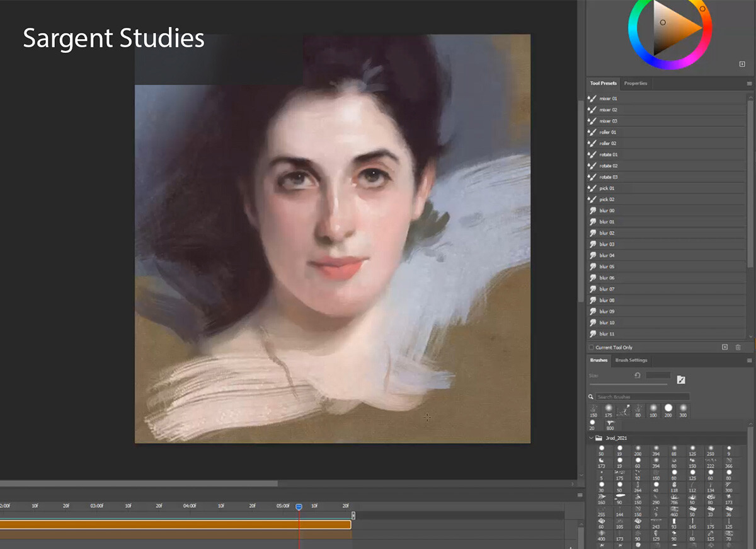The width and height of the screenshot is (756, 549).
Task: Open the color picker preview icon in Brushes panel
Action: point(681,379)
